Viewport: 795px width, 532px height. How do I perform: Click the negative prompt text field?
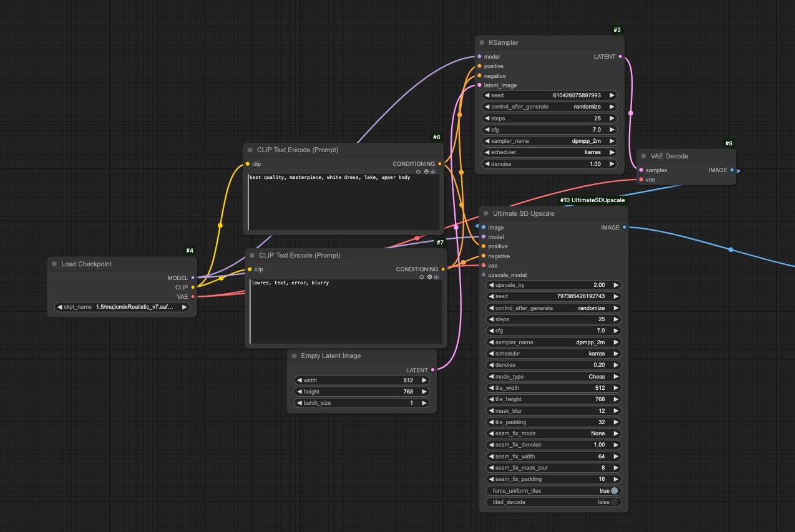346,312
